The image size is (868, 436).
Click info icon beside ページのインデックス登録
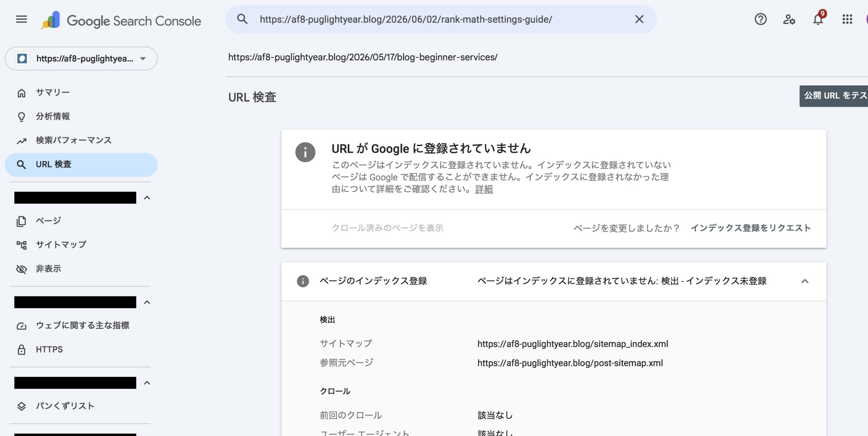[303, 281]
